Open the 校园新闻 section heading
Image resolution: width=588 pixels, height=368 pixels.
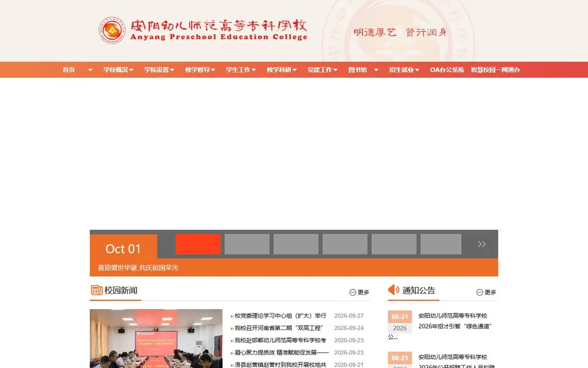tap(121, 290)
